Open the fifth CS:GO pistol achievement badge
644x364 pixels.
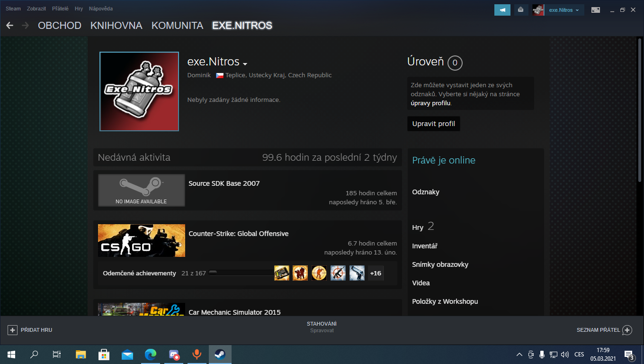(x=357, y=273)
